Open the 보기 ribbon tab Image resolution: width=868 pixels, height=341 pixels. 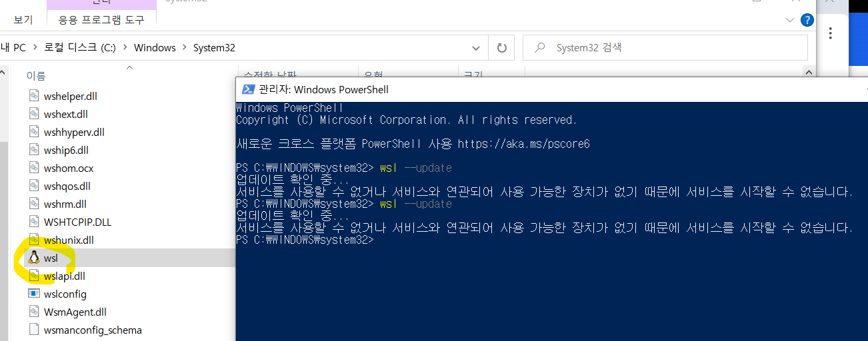click(x=23, y=20)
